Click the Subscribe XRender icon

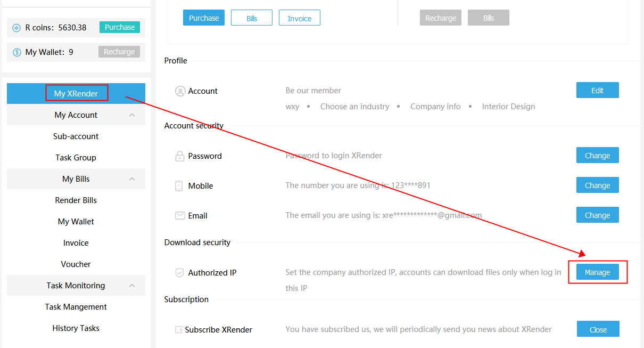point(179,330)
